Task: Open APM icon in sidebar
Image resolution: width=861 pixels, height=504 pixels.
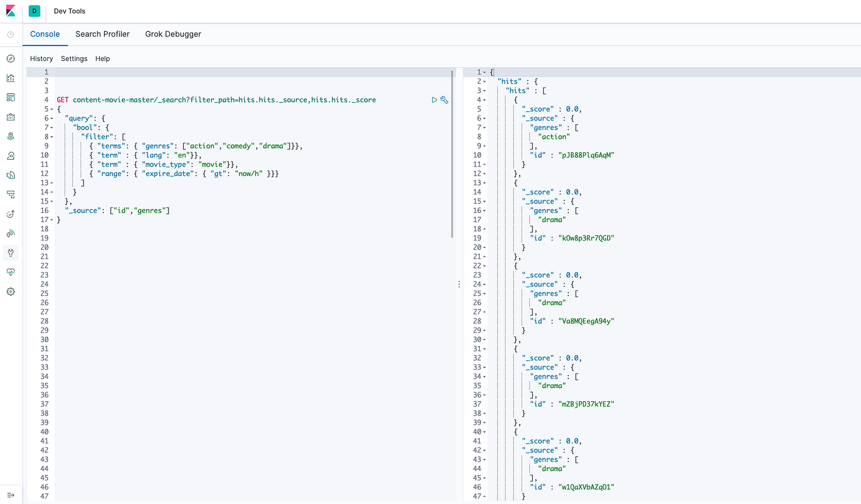Action: 10,214
